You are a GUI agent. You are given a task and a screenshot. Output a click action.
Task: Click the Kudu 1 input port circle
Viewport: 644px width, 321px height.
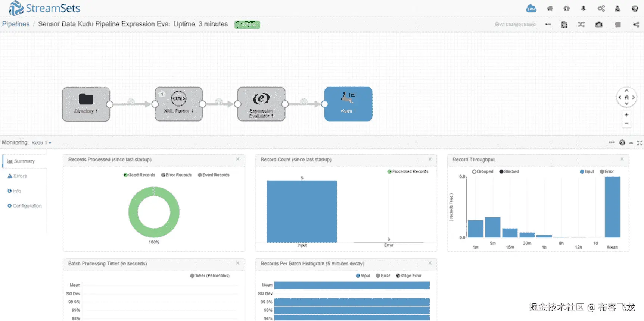[x=324, y=104]
